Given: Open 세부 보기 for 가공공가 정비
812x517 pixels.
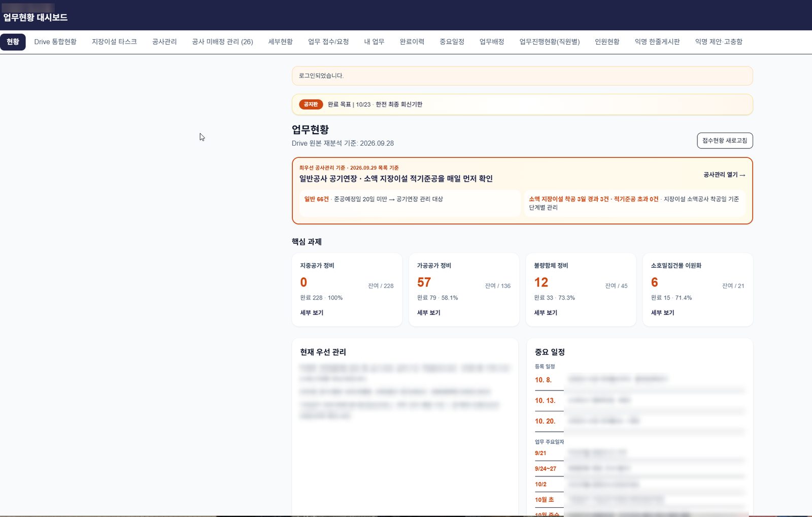Looking at the screenshot, I should [429, 313].
